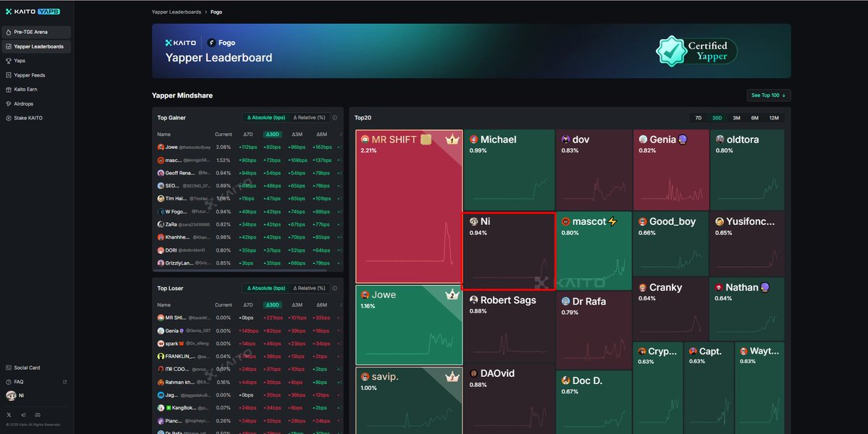Click the rank 3 crown on savip.
868x434 pixels.
(x=452, y=377)
